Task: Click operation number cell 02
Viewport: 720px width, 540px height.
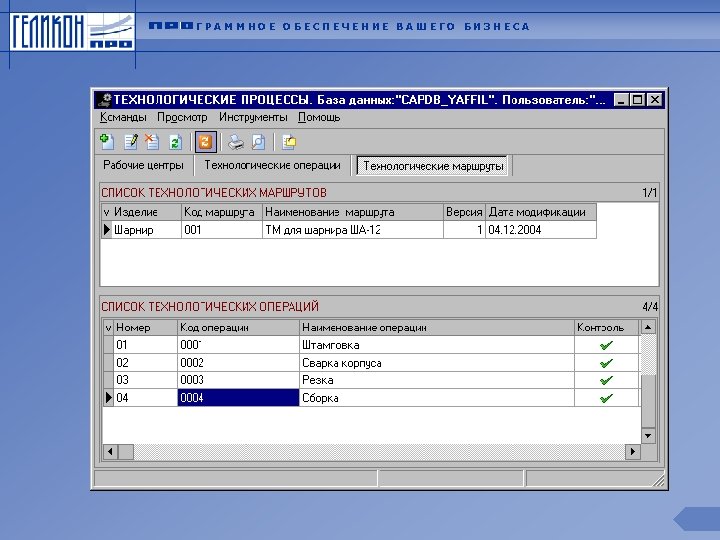Action: pos(145,363)
